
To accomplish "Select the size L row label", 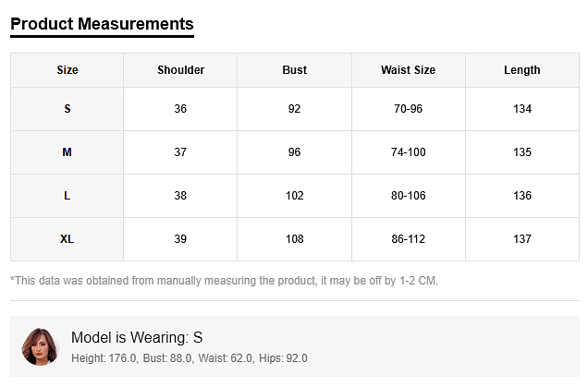I will pyautogui.click(x=67, y=196).
